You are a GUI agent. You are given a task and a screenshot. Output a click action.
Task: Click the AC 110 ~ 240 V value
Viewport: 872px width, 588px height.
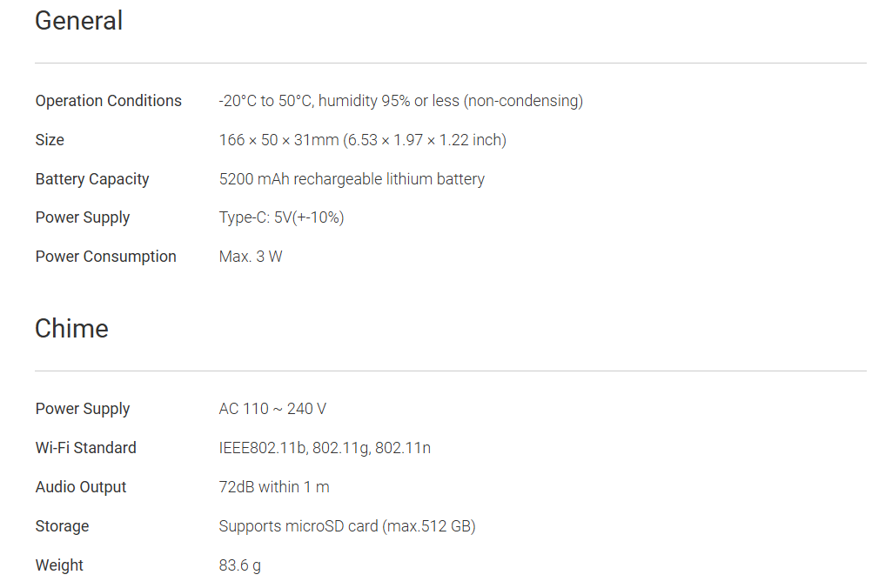272,409
